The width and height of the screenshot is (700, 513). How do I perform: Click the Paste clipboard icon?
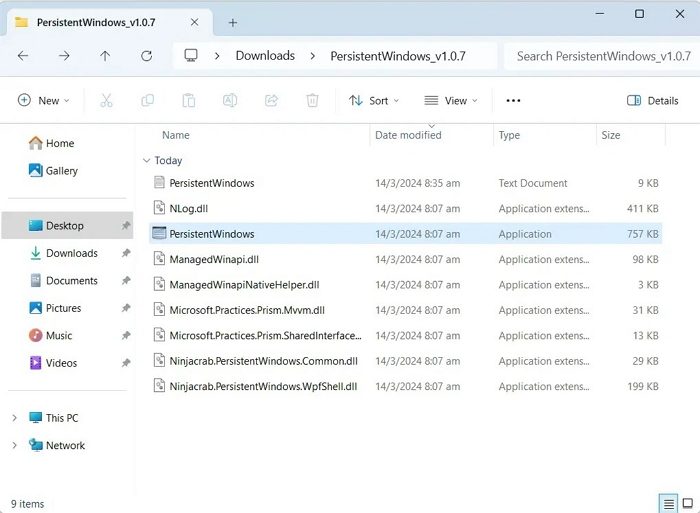[188, 100]
